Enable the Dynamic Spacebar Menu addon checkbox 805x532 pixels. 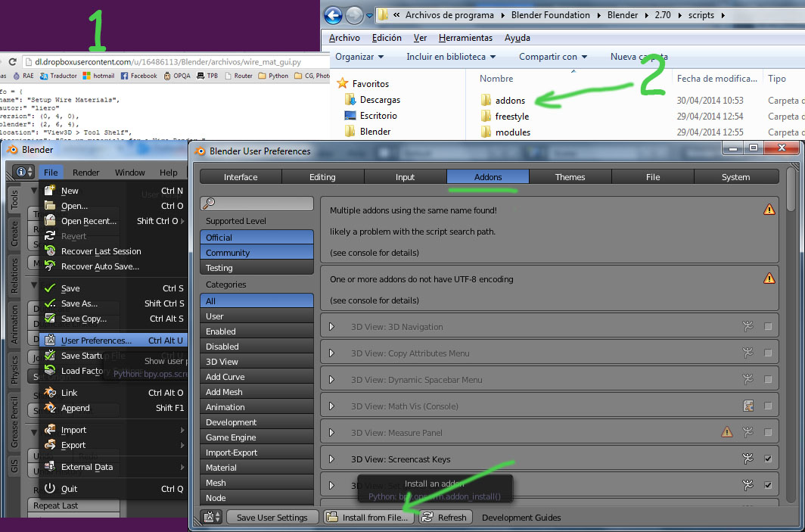[x=768, y=379]
